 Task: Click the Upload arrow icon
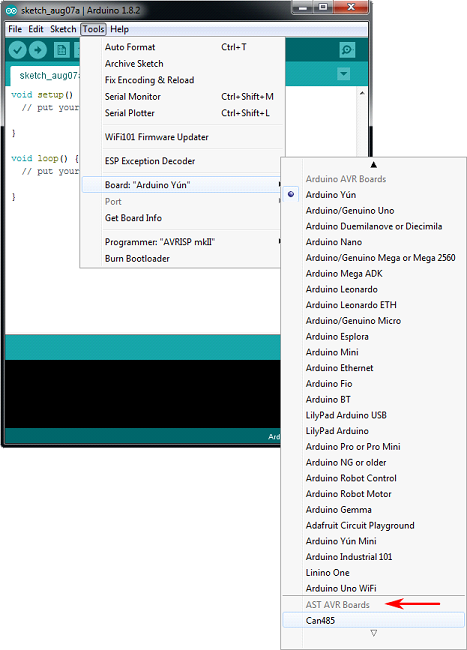click(x=38, y=50)
